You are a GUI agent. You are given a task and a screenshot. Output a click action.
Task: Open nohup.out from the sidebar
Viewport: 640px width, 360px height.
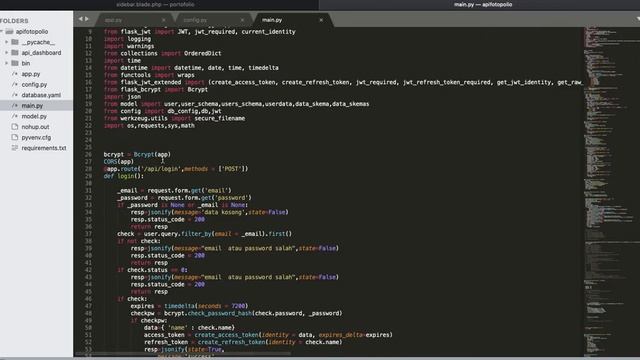click(36, 127)
